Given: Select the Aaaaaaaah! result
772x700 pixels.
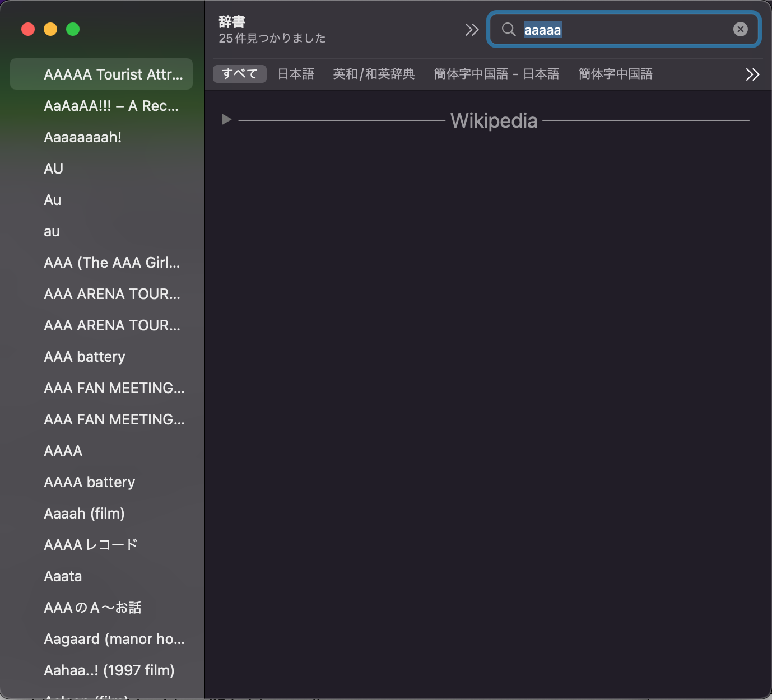Looking at the screenshot, I should pyautogui.click(x=83, y=137).
